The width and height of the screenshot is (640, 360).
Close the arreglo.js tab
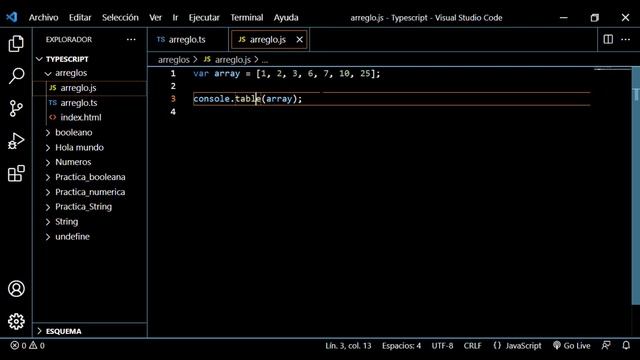[x=300, y=40]
